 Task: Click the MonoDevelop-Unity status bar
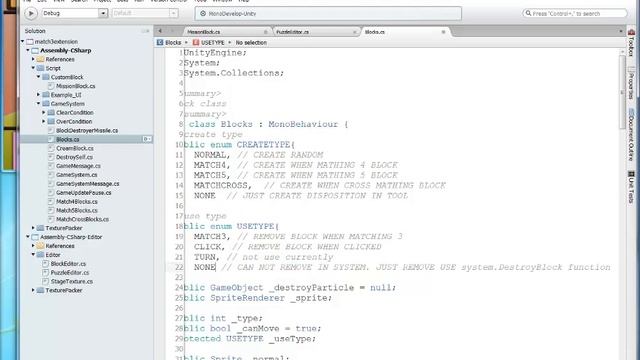328,13
